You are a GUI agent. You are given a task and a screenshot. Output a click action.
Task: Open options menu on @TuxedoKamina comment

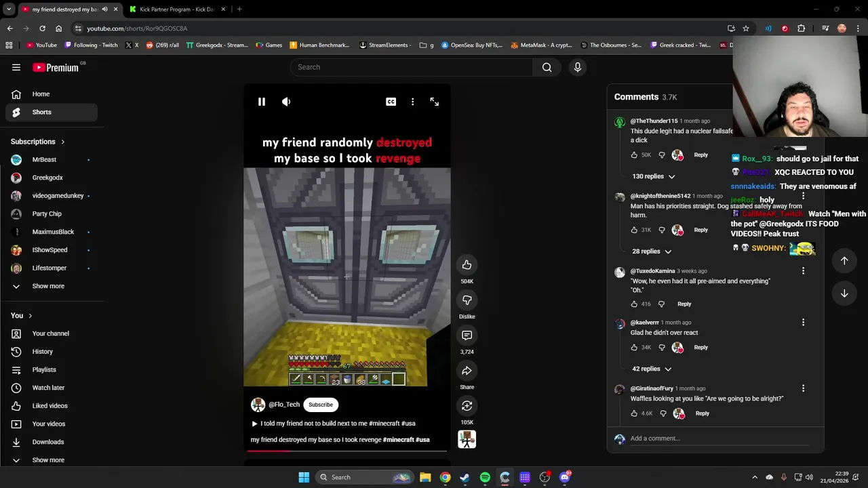pyautogui.click(x=803, y=271)
